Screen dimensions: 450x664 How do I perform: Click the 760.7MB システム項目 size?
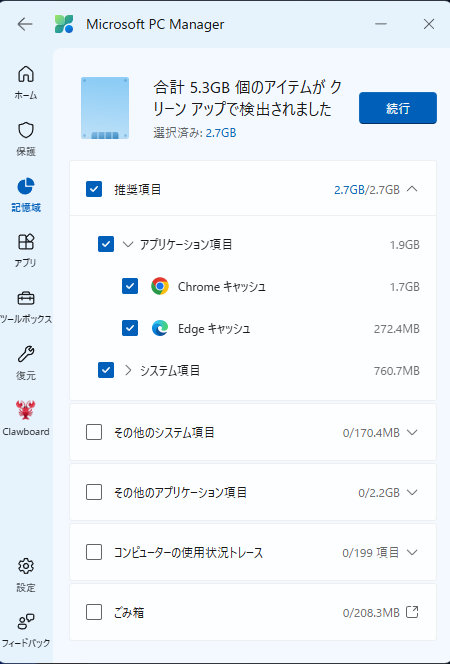coord(397,371)
